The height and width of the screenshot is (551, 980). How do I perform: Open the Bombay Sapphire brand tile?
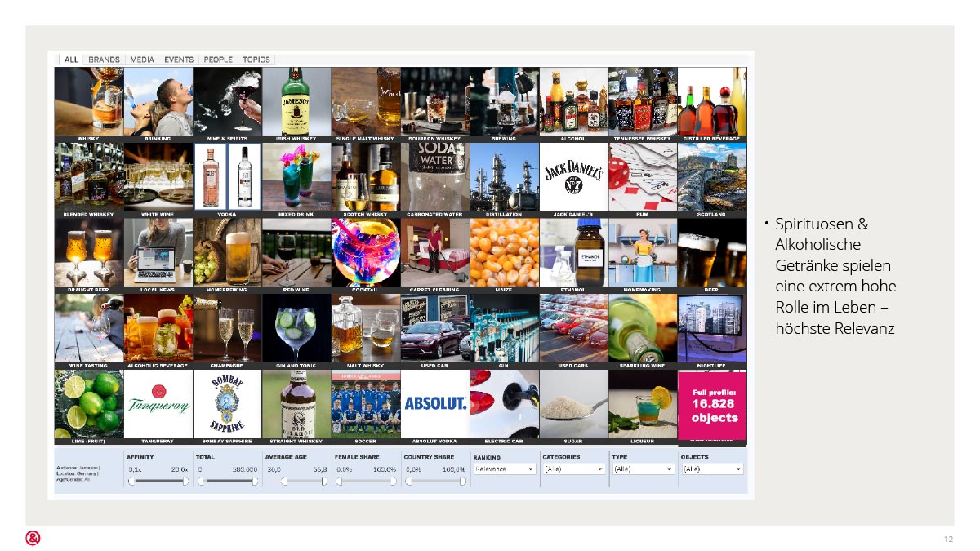click(227, 403)
